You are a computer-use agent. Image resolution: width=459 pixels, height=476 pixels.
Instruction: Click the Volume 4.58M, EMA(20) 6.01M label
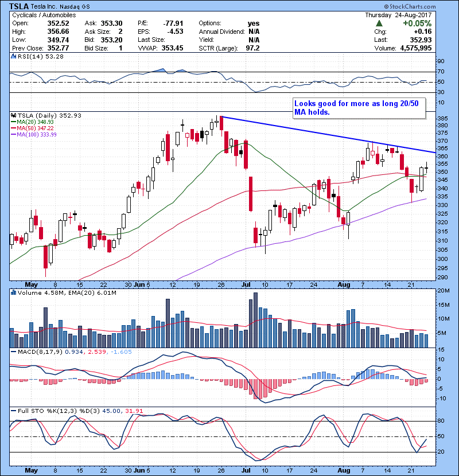67,293
